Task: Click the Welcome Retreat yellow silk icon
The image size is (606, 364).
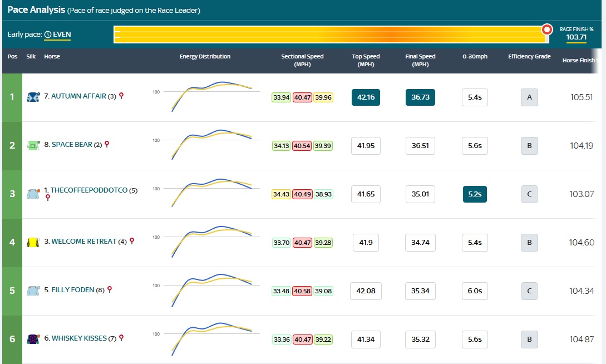Action: click(x=33, y=242)
